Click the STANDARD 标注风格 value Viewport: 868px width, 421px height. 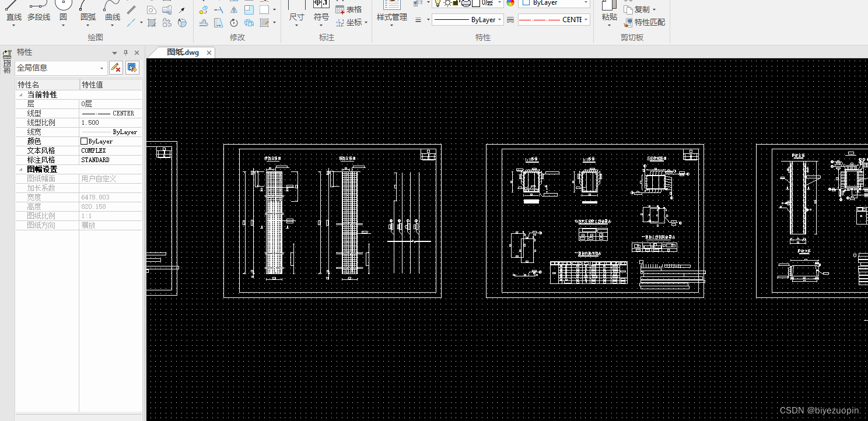click(x=111, y=160)
